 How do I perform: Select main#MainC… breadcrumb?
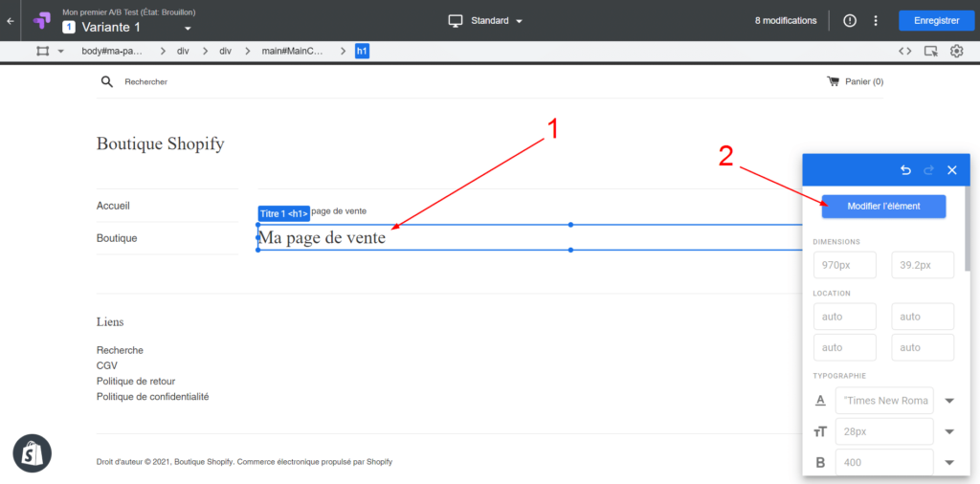click(x=293, y=52)
